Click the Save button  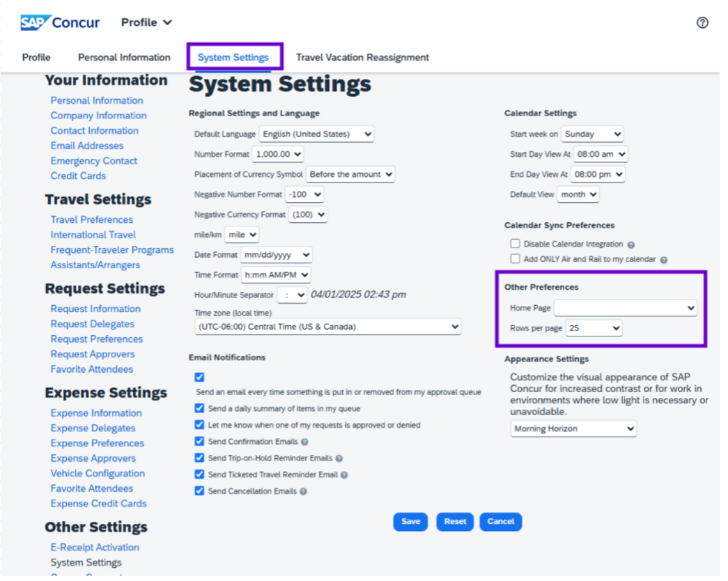410,522
